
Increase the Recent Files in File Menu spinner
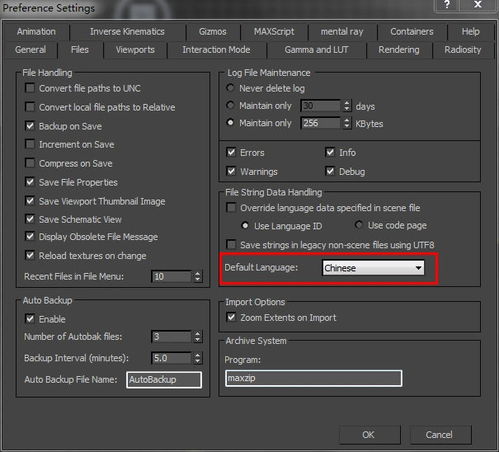198,273
